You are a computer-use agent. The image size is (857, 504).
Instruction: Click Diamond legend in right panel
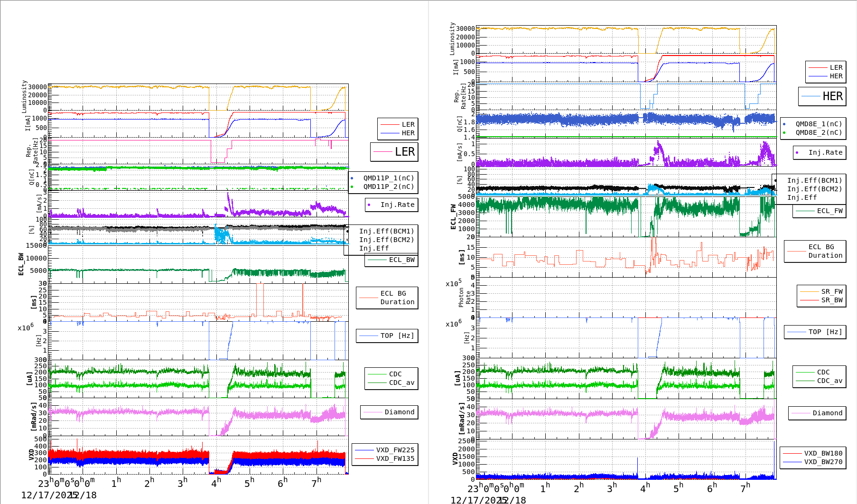coord(816,413)
